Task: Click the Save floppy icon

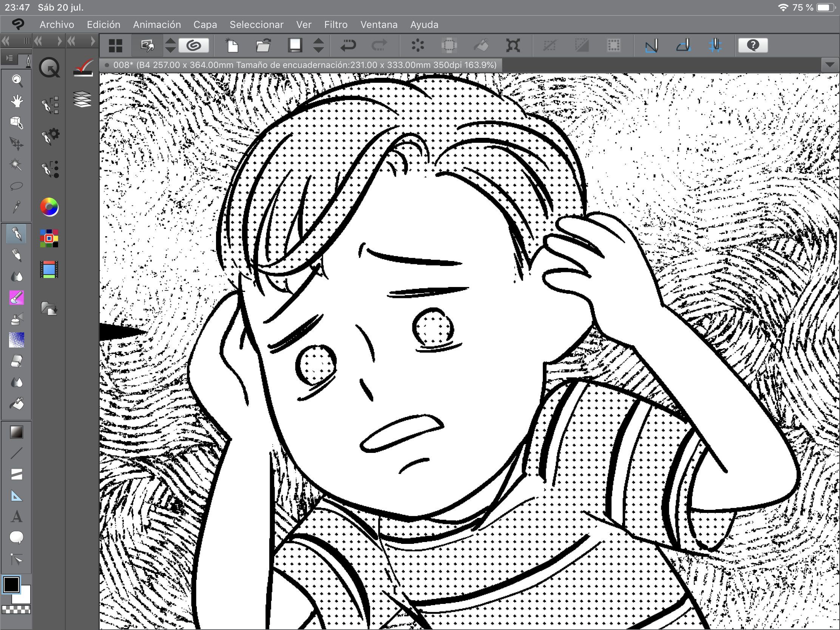Action: point(295,46)
